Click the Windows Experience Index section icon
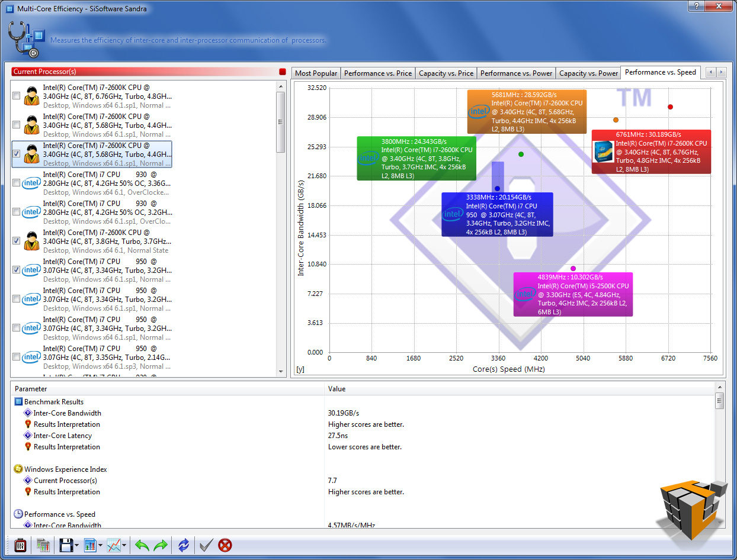Screen dimensions: 737x560 click(x=18, y=469)
